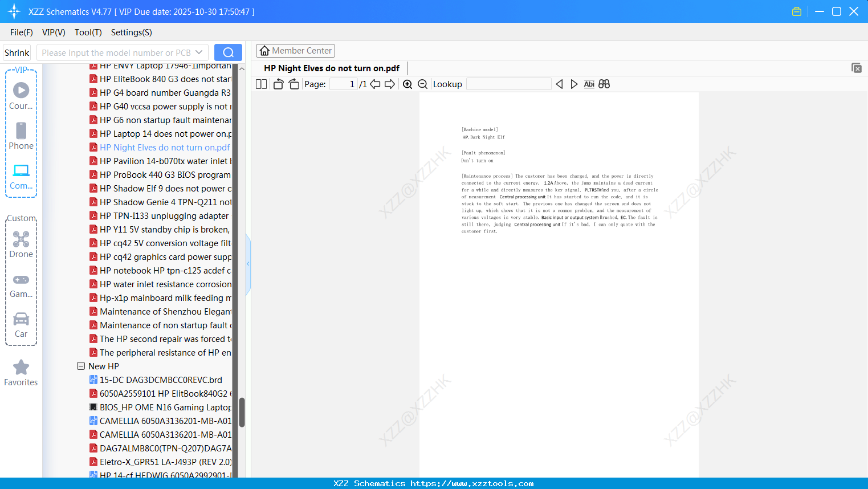868x489 pixels.
Task: Open dropdown arrow of model search box
Action: 199,52
